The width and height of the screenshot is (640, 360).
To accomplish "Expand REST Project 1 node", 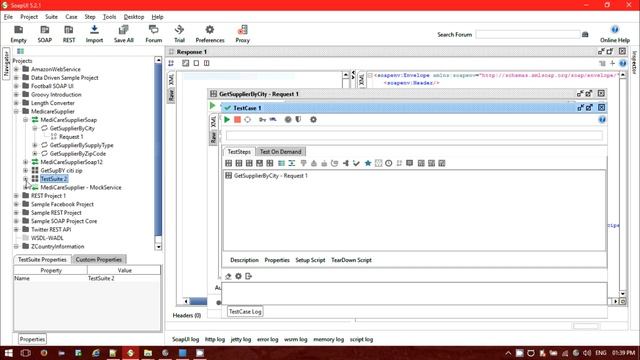I will [16, 196].
